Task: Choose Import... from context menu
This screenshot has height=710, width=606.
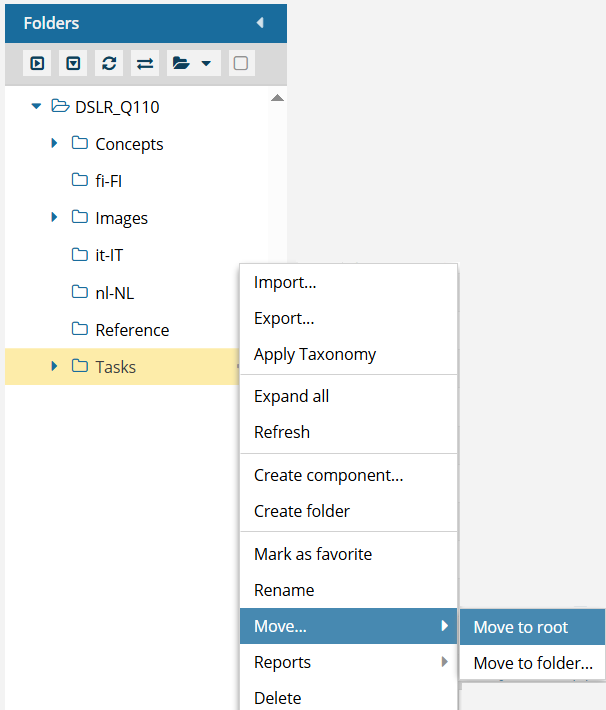Action: coord(348,283)
